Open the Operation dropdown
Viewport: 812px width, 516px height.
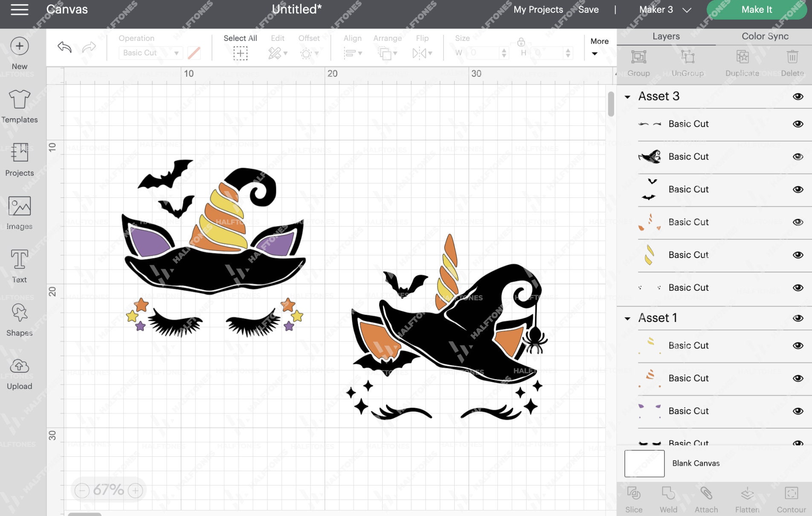(150, 52)
